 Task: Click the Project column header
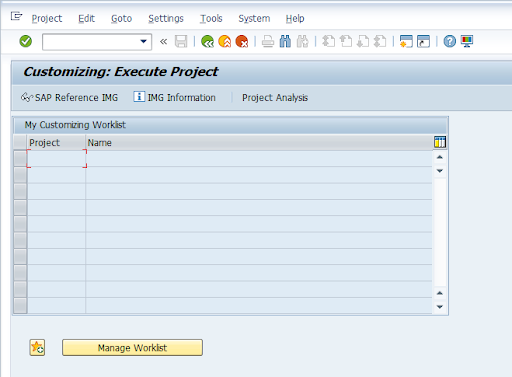[56, 143]
